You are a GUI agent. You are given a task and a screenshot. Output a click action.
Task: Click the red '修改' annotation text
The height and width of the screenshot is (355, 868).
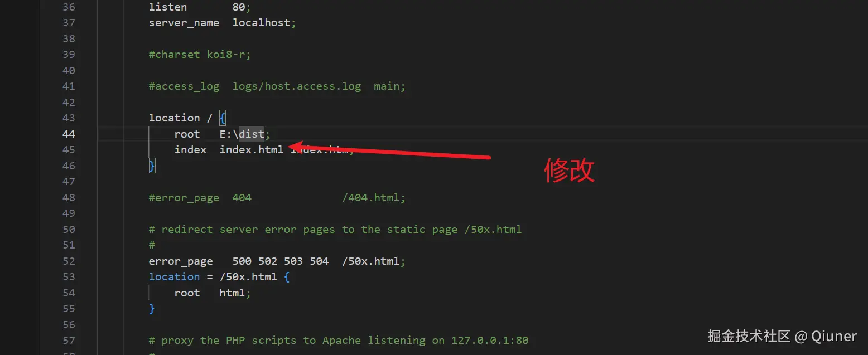(569, 170)
